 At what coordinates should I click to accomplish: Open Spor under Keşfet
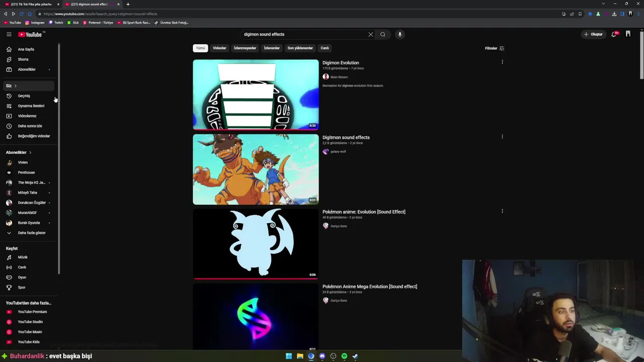pyautogui.click(x=28, y=287)
